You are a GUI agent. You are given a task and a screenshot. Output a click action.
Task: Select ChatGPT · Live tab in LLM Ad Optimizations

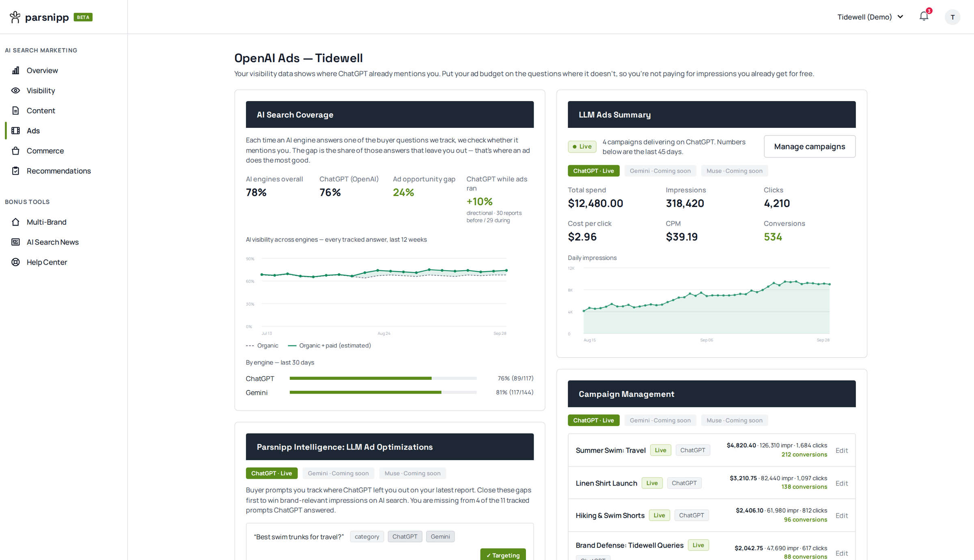pyautogui.click(x=272, y=473)
